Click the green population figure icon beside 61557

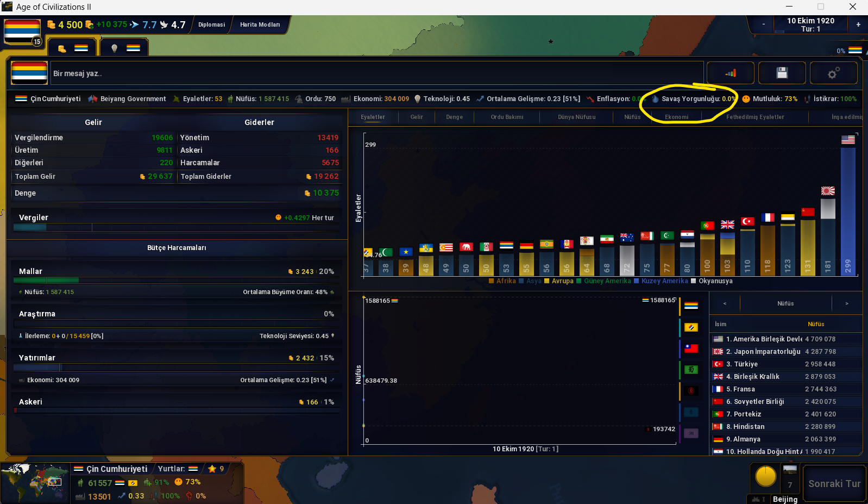pos(80,483)
